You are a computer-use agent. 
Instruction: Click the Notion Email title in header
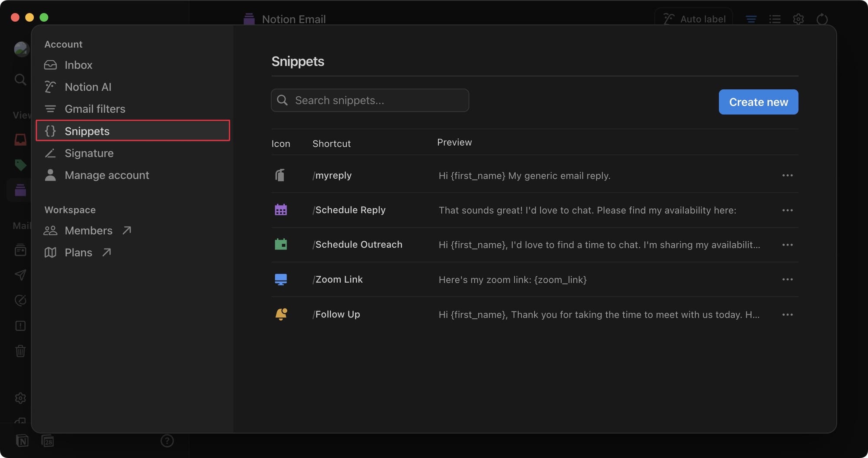pos(294,19)
